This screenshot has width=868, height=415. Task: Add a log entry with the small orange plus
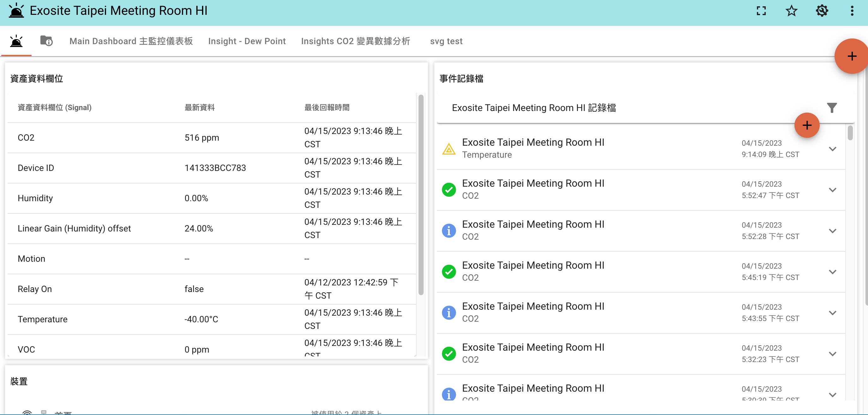coord(807,125)
